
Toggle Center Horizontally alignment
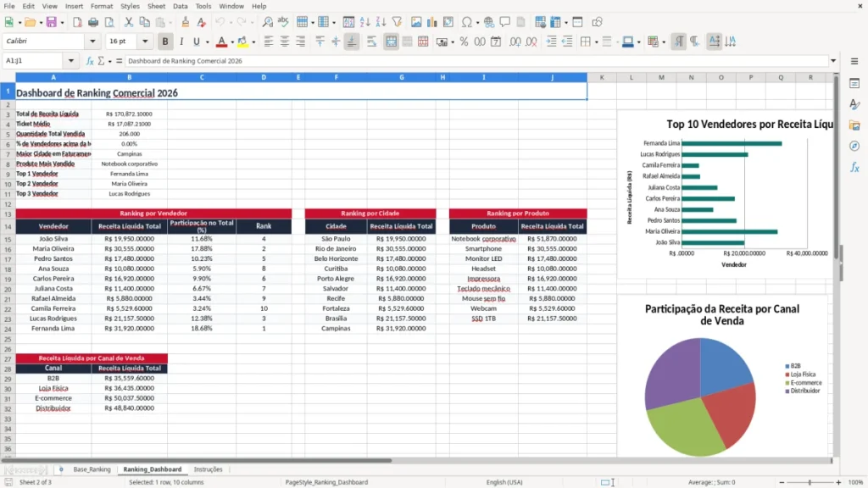coord(285,42)
